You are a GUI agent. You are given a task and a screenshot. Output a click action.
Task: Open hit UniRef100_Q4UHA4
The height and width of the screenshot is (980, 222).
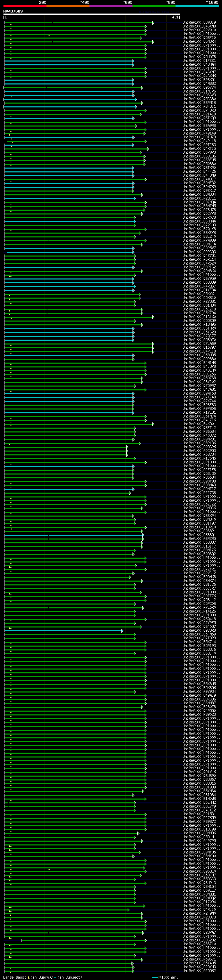[199, 65]
